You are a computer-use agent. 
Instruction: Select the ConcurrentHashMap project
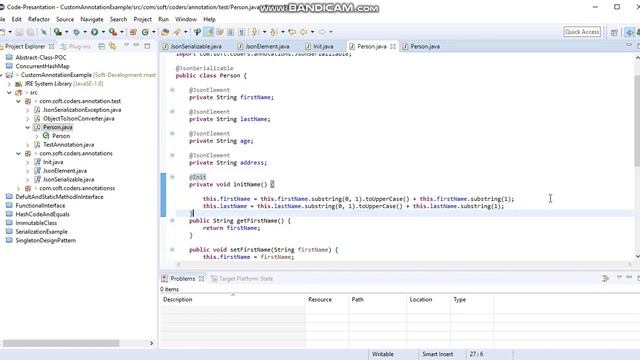coord(42,66)
